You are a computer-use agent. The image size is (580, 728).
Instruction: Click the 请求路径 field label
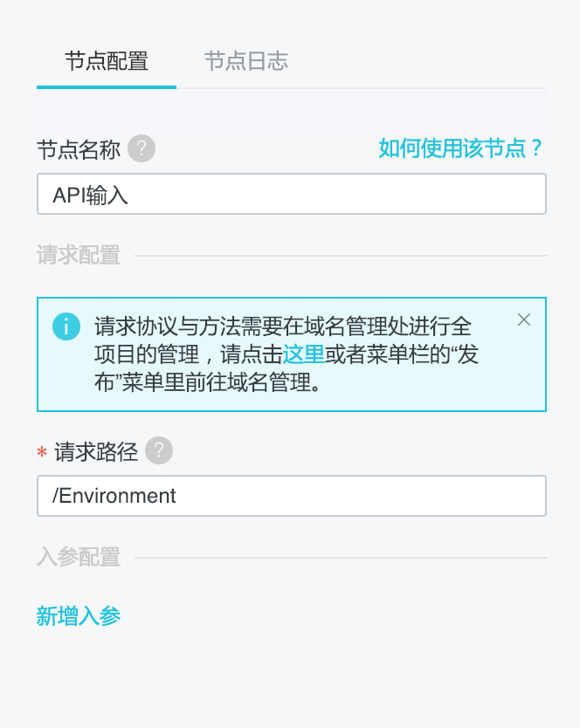pos(96,451)
